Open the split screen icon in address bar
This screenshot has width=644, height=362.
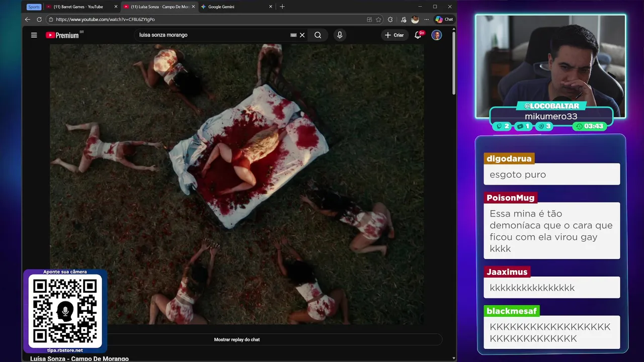(369, 20)
